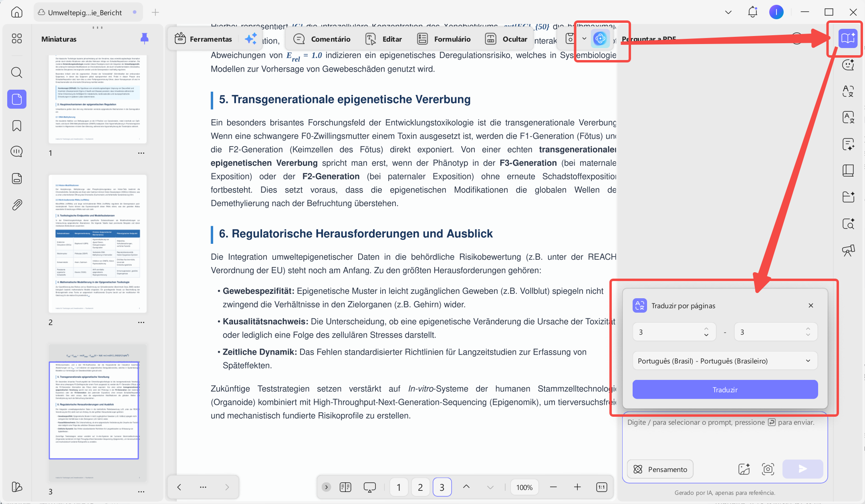
Task: Expand the title bar dropdown chevron
Action: (x=728, y=12)
